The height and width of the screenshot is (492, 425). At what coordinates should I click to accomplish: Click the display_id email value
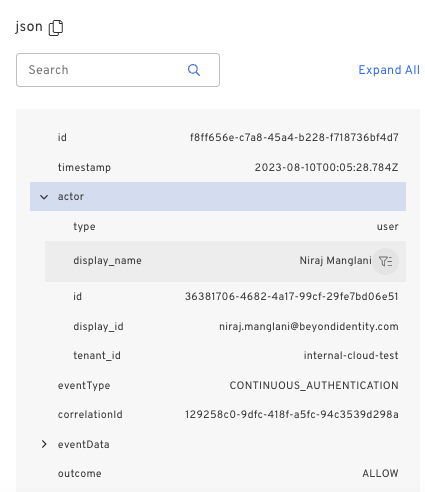pos(309,327)
